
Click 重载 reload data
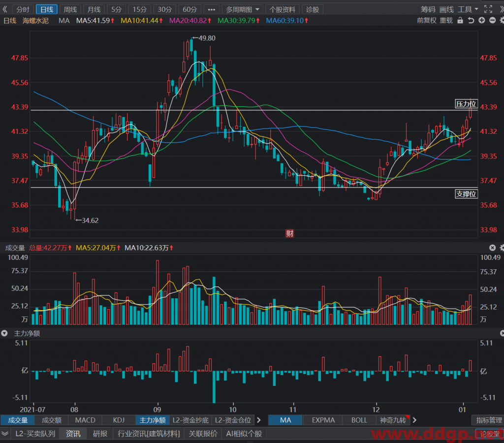tap(446, 21)
